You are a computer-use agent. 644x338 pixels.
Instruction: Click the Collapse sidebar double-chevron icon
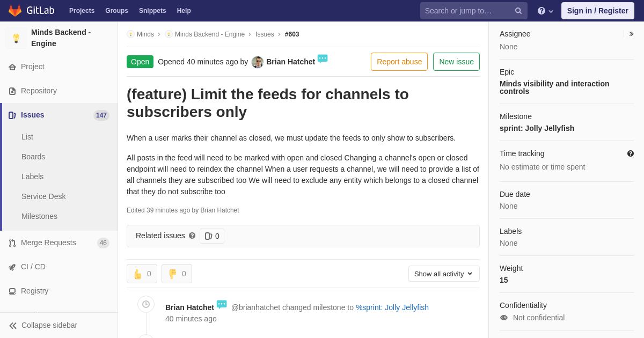point(13,326)
